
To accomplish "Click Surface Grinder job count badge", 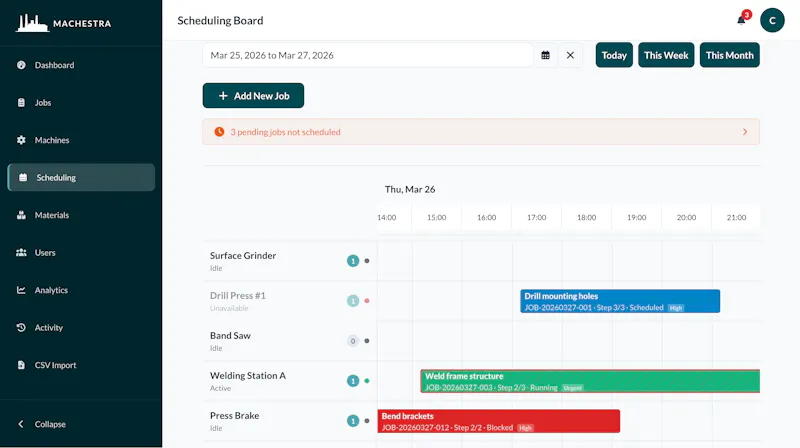I will coord(353,261).
